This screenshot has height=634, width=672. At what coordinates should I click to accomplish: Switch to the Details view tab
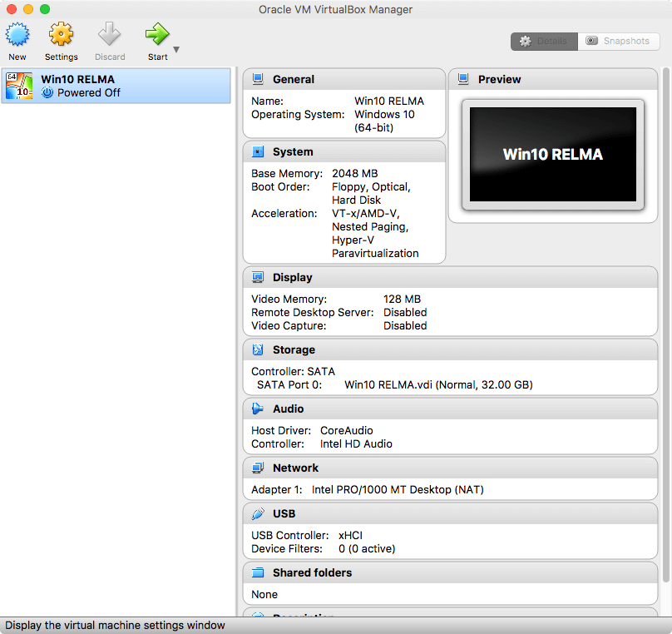[544, 41]
